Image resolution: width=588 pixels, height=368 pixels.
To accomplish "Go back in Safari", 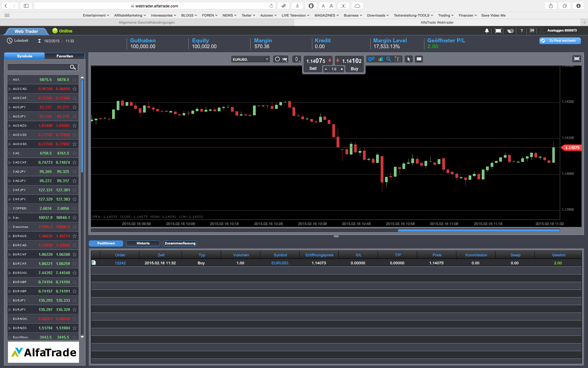I will (x=6, y=6).
